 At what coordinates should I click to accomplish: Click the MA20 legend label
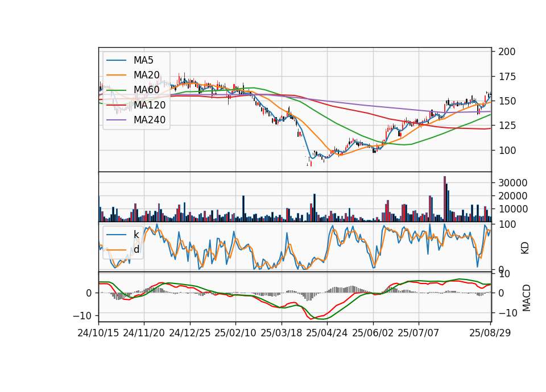146,75
